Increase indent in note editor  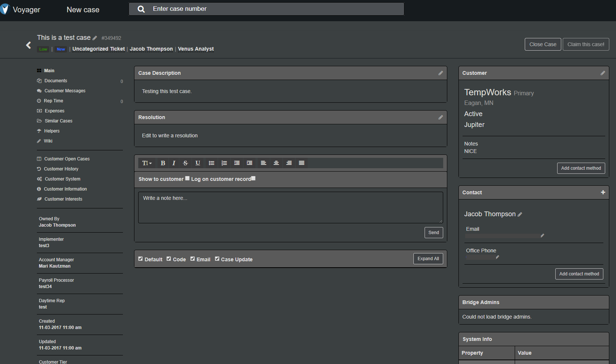tap(250, 163)
